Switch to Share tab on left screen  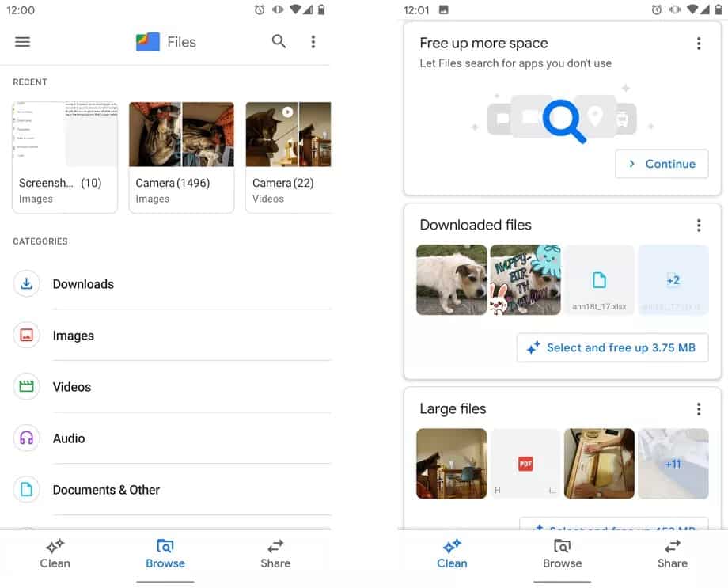click(275, 554)
